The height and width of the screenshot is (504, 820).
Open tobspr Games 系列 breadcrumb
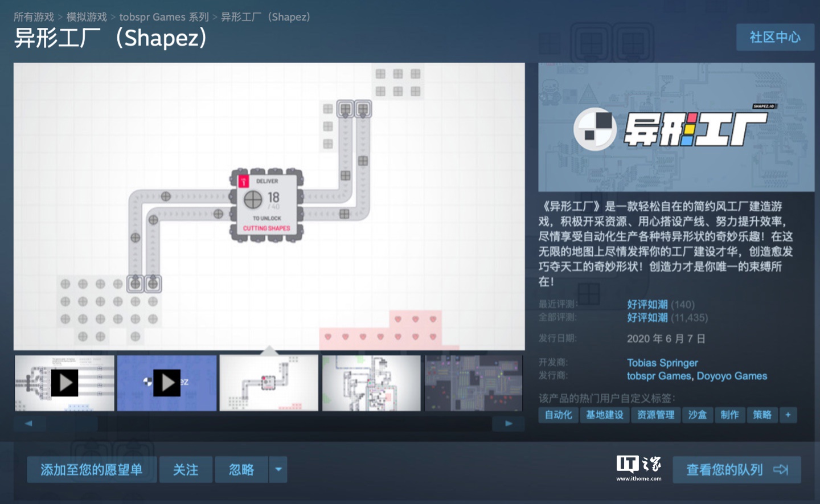point(164,17)
